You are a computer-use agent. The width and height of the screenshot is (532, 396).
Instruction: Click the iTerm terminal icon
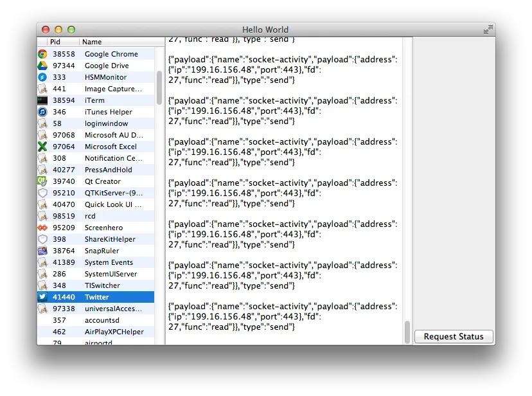pos(42,100)
